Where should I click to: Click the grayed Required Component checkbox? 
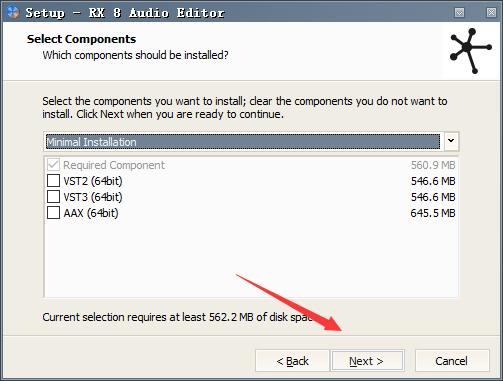53,165
